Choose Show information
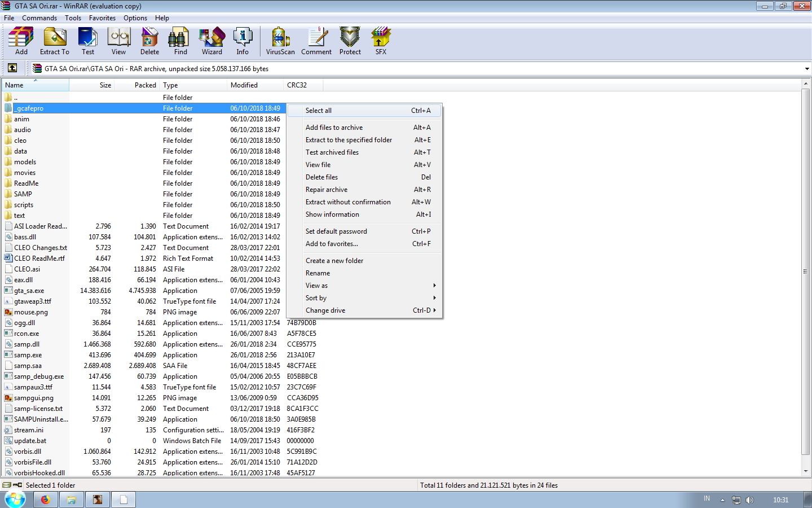812x508 pixels. 364,214
